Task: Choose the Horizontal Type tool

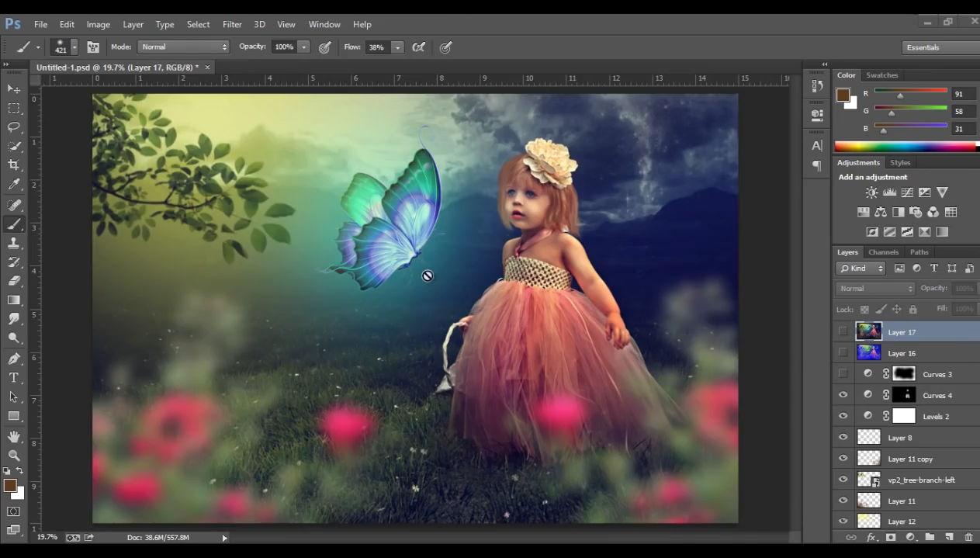Action: coord(14,377)
